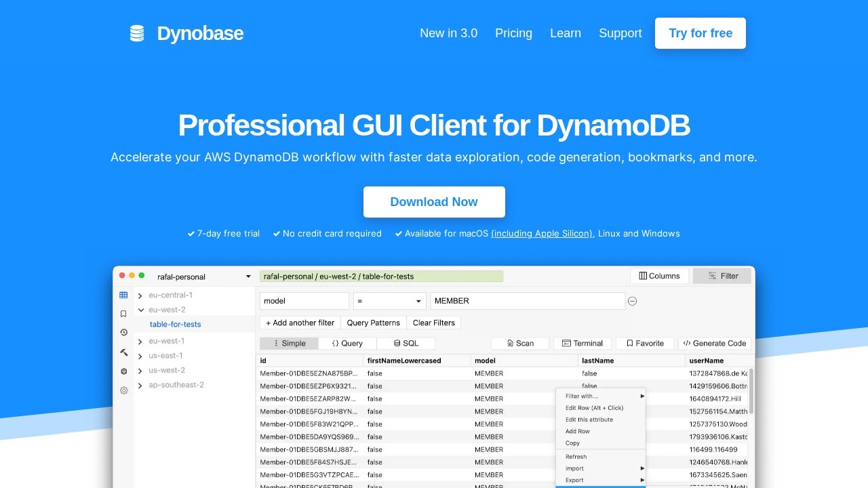This screenshot has height=488, width=868.
Task: Open the rafal-personal profile dropdown
Action: [203, 277]
